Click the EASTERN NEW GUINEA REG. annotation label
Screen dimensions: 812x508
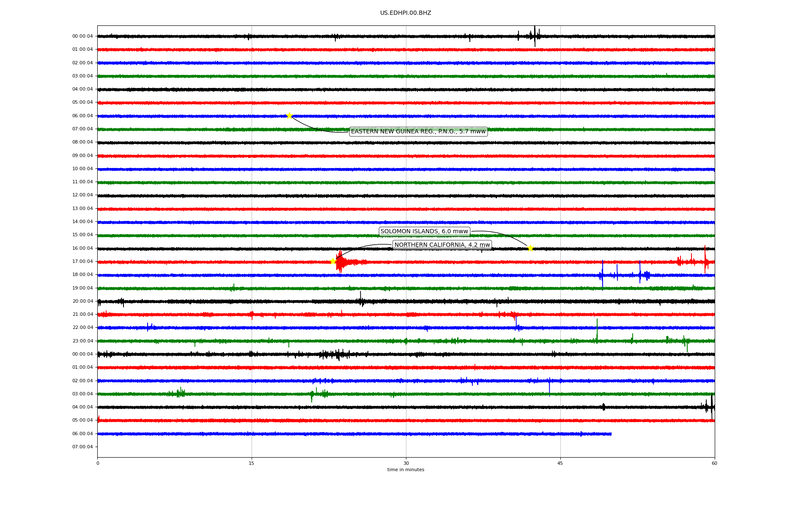pyautogui.click(x=418, y=132)
